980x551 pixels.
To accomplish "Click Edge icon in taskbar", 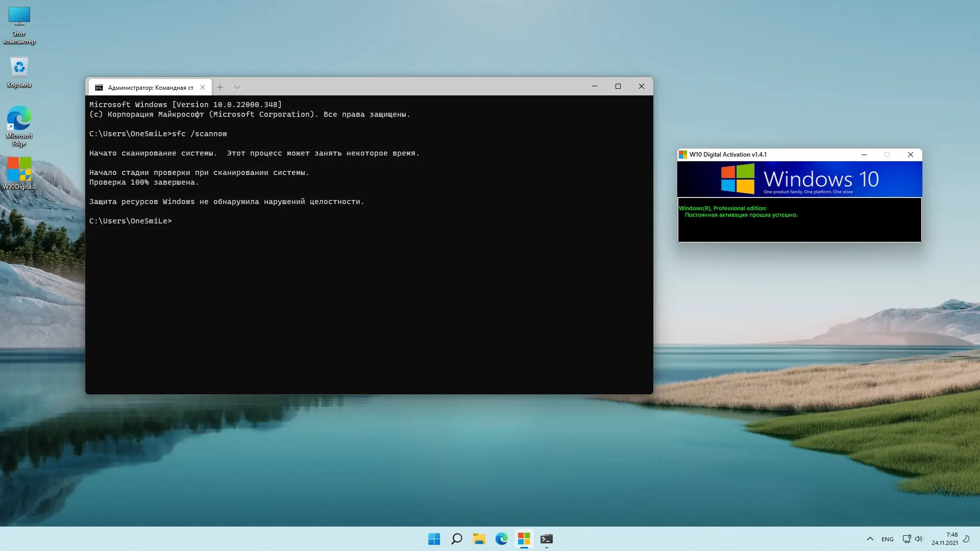I will click(501, 539).
